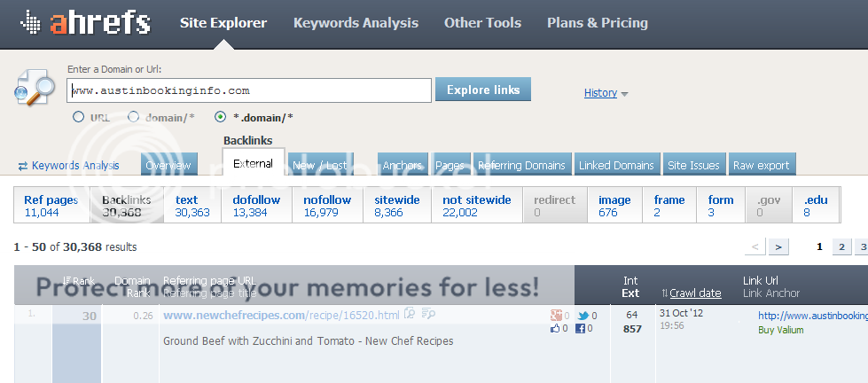Viewport: 868px width, 383px height.
Task: Filter by text links 30,363
Action: [192, 206]
